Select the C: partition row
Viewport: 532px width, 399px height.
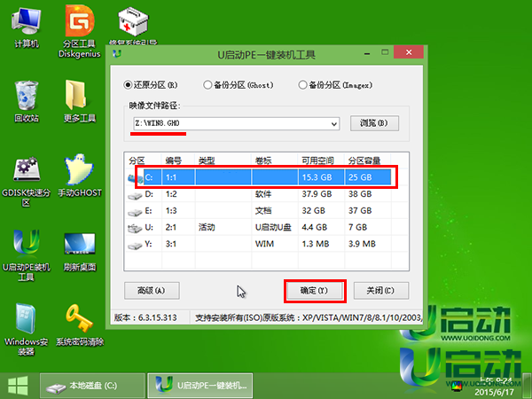[260, 177]
